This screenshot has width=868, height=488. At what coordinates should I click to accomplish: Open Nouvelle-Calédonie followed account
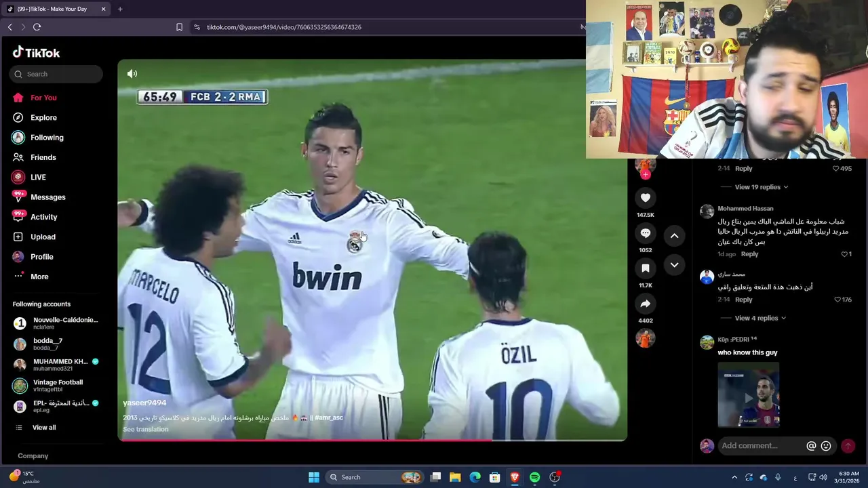56,323
